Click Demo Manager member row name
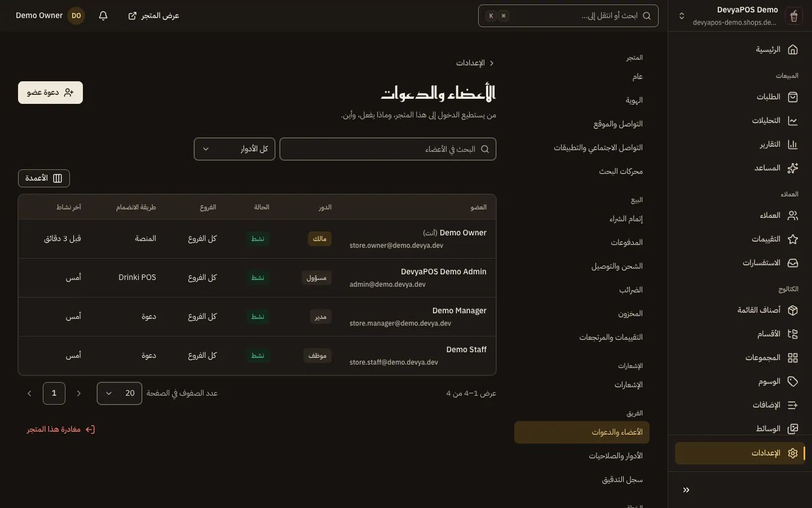The width and height of the screenshot is (812, 508). click(460, 310)
